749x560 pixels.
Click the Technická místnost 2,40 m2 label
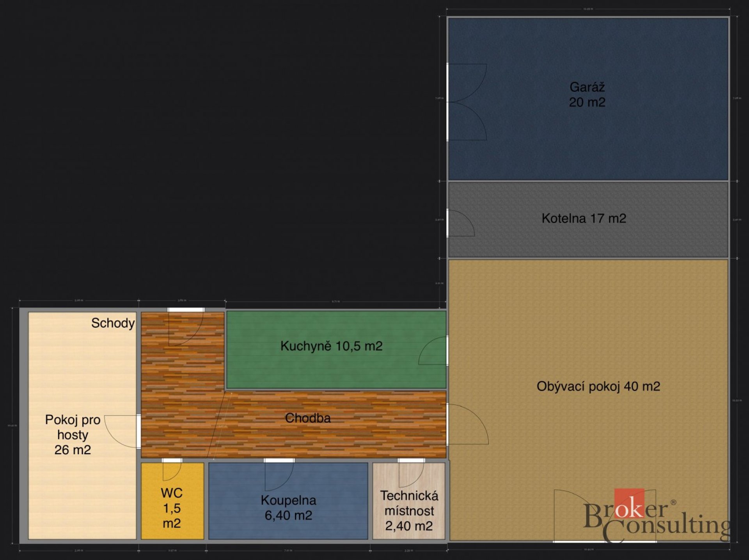(409, 510)
